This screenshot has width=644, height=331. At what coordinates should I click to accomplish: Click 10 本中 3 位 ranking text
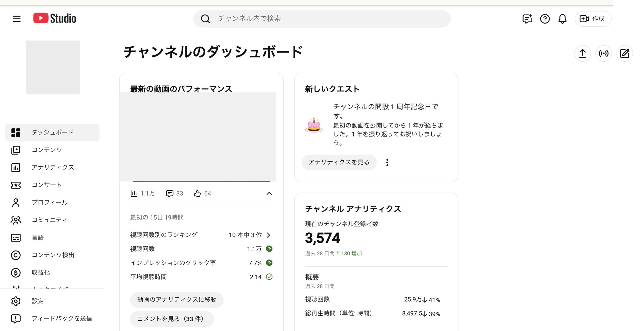[x=245, y=235]
